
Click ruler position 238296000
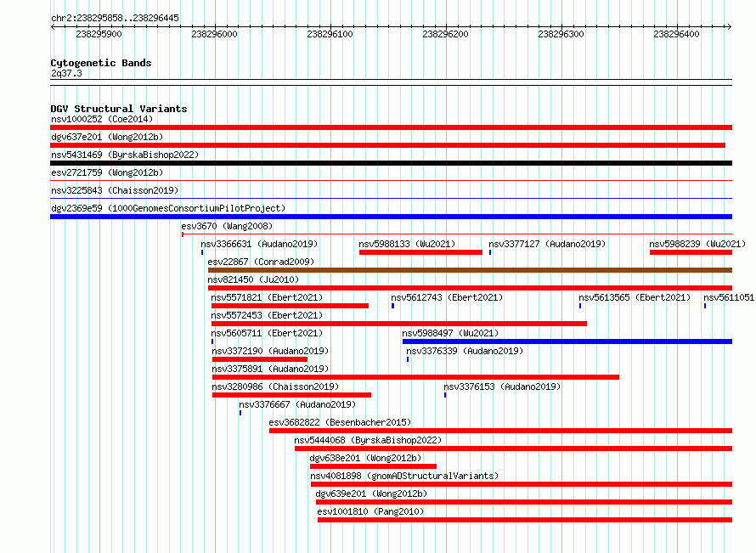(x=215, y=34)
